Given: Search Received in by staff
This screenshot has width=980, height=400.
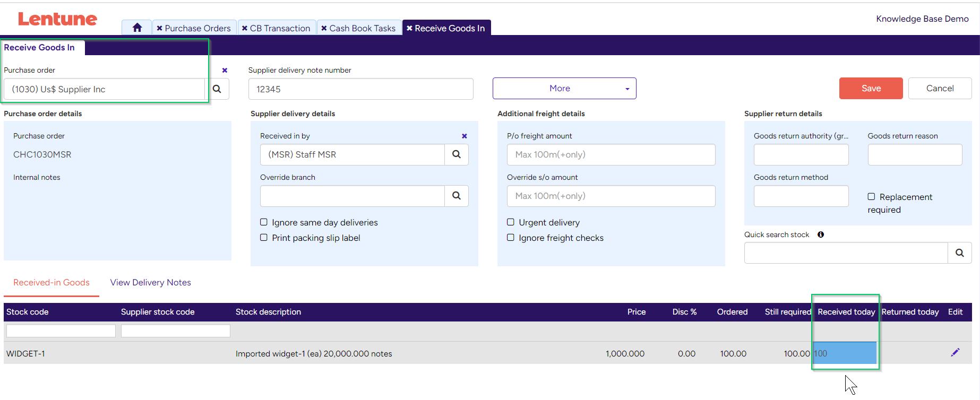Looking at the screenshot, I should pos(457,154).
